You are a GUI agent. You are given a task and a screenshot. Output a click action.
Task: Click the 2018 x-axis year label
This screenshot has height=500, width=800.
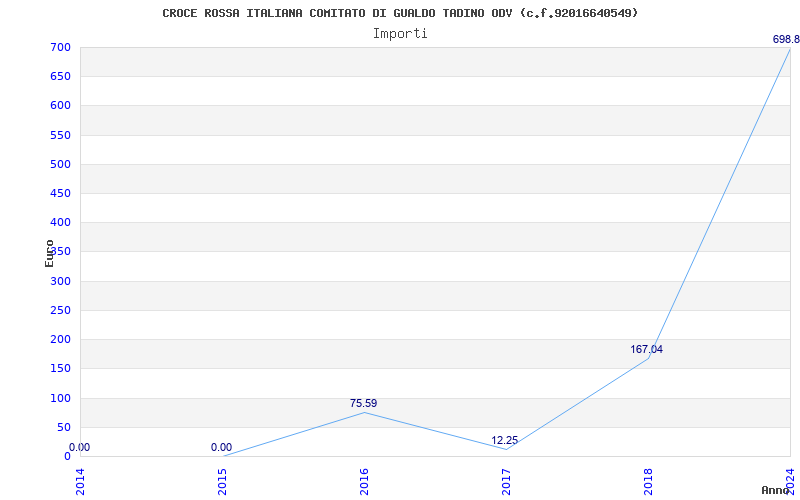tap(648, 482)
